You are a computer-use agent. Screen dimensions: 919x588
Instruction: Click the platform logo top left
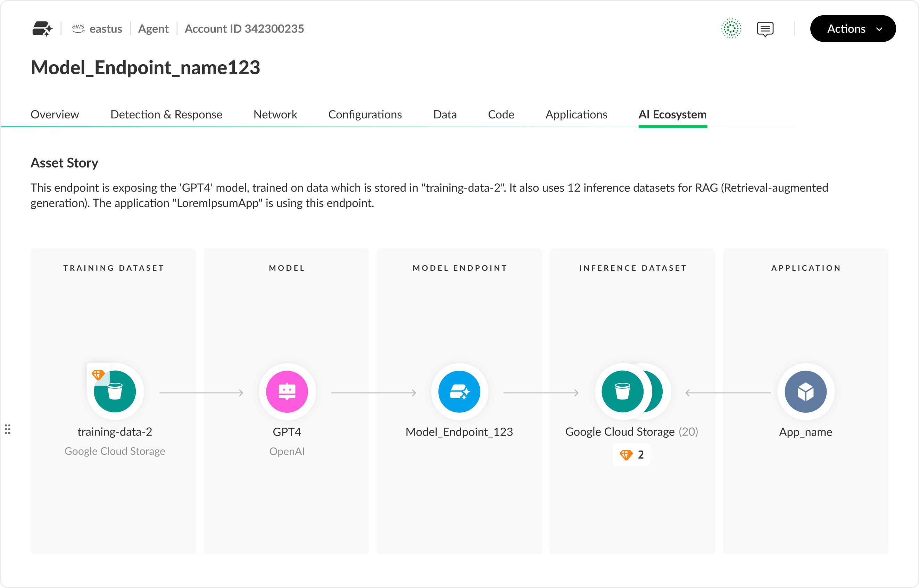coord(42,28)
